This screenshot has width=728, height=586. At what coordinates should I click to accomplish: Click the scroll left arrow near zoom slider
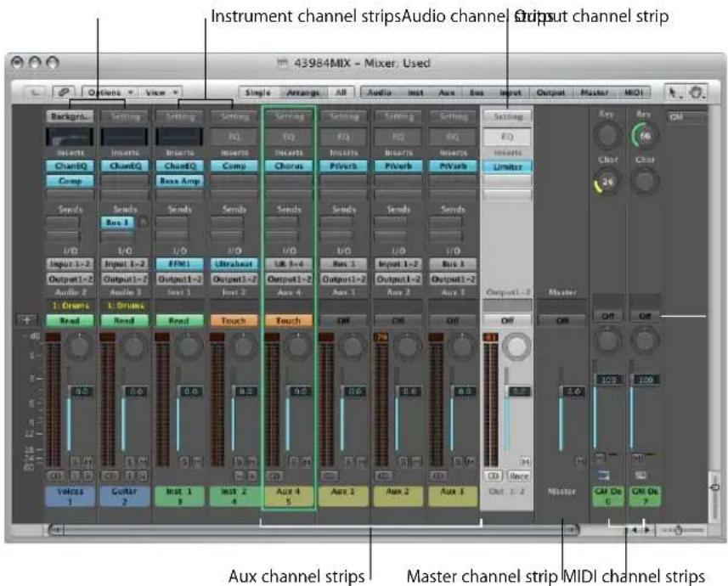tap(634, 530)
